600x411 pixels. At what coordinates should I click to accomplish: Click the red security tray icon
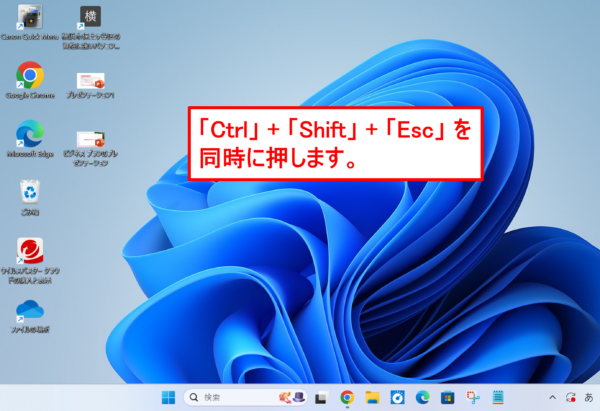coord(571,397)
